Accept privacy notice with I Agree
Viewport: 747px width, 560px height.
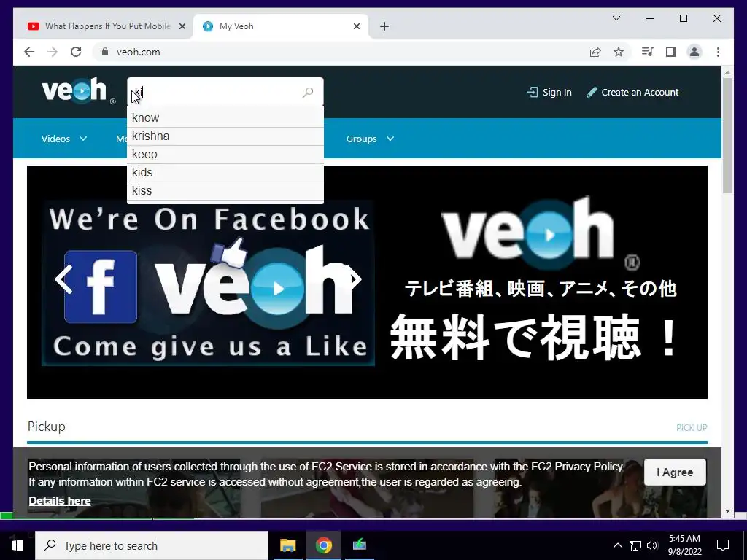pyautogui.click(x=675, y=472)
